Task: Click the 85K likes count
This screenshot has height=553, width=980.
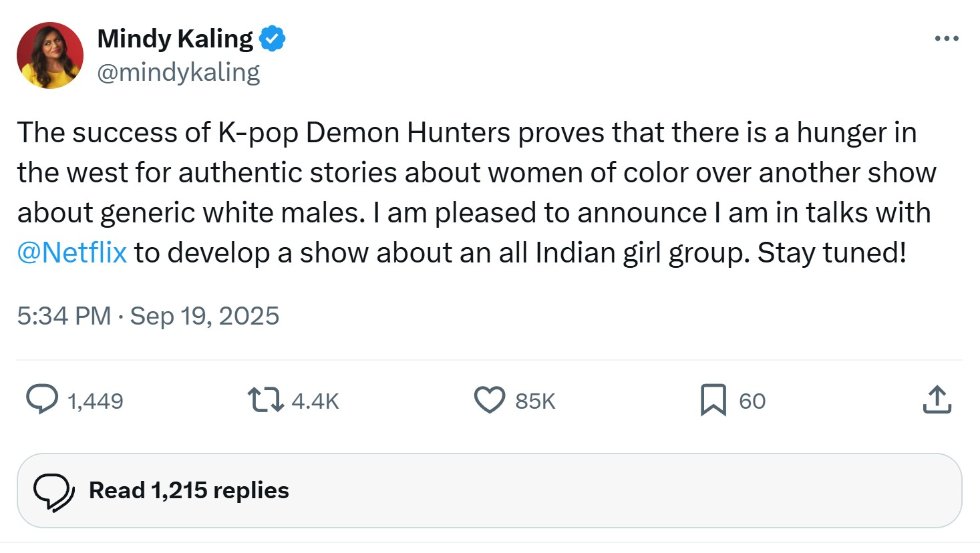Action: click(535, 401)
